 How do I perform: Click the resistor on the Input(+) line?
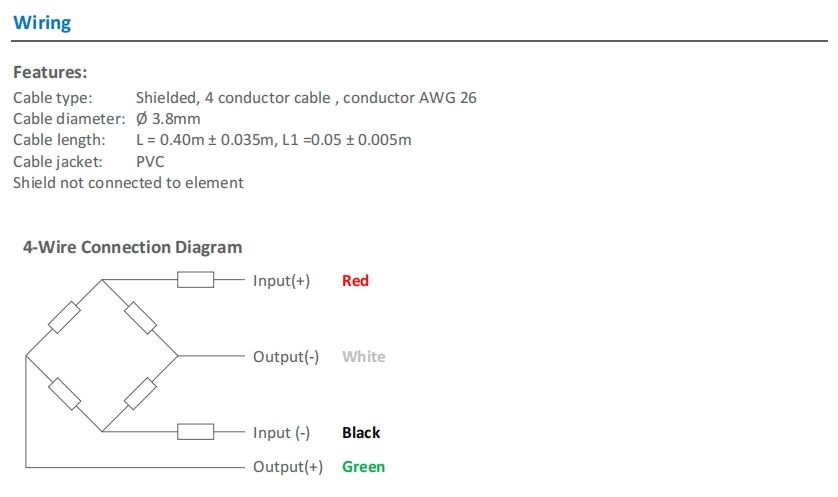coord(196,281)
